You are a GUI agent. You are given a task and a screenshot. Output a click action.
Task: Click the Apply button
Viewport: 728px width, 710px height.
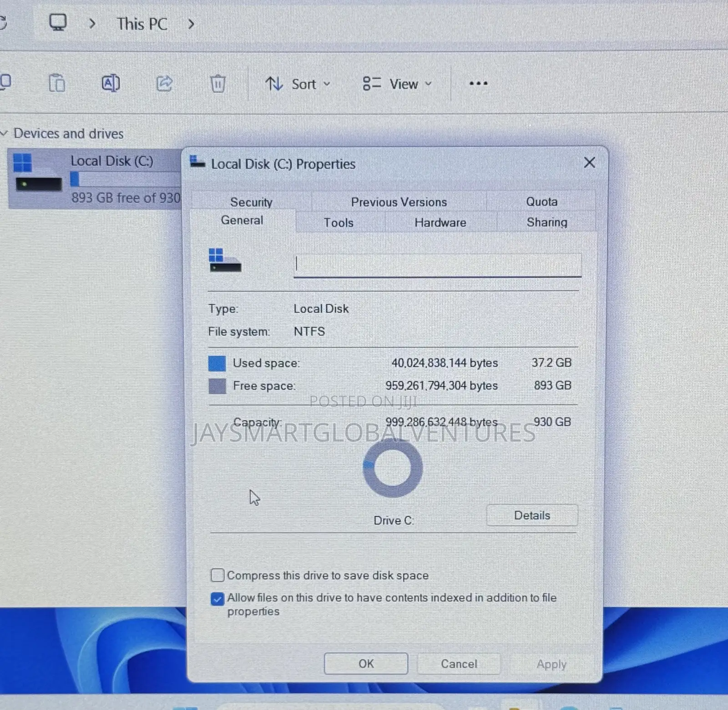[x=551, y=664]
